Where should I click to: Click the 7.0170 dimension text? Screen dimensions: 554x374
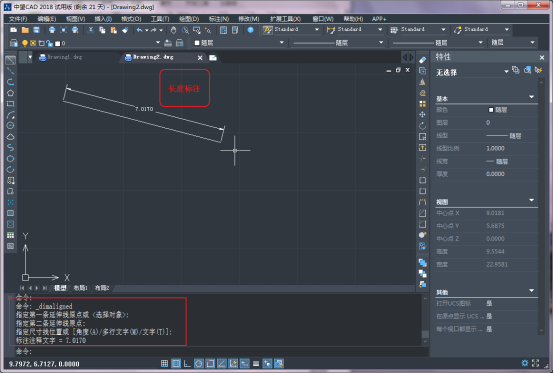(x=144, y=109)
